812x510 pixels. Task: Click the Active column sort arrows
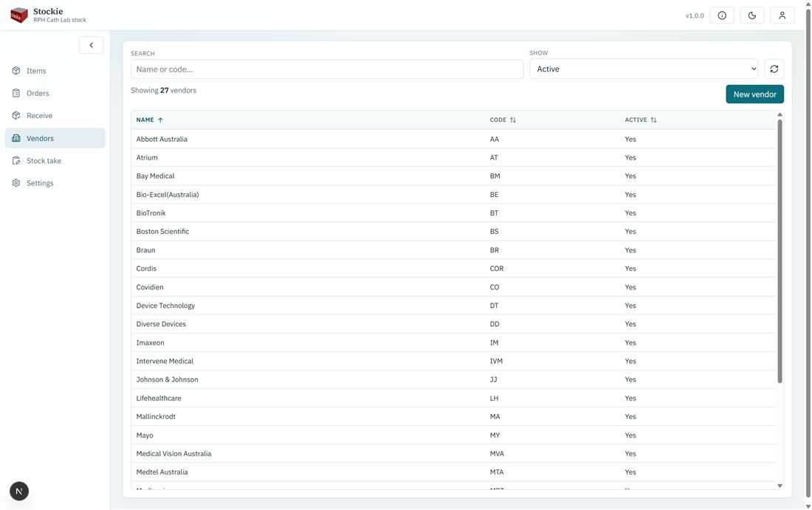point(653,120)
